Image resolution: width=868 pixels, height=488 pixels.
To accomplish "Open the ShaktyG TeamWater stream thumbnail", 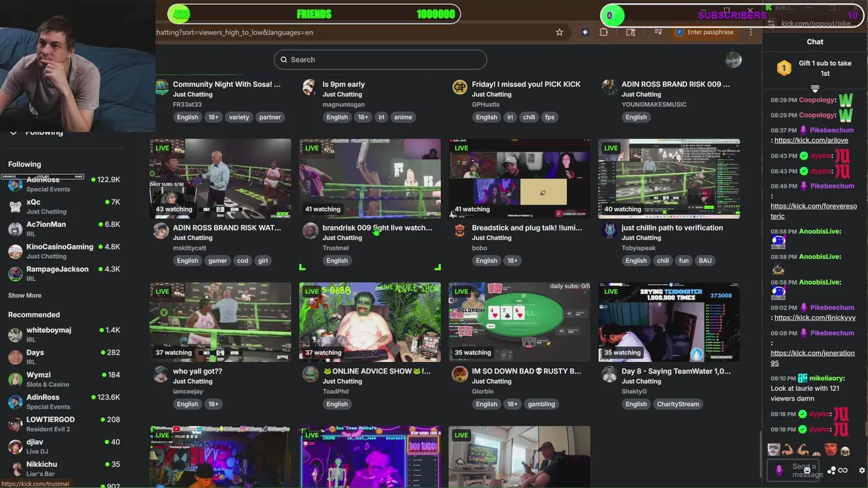I will pos(669,323).
